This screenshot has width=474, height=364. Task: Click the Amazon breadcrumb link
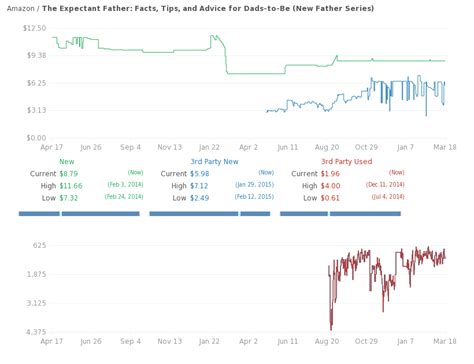coord(20,8)
